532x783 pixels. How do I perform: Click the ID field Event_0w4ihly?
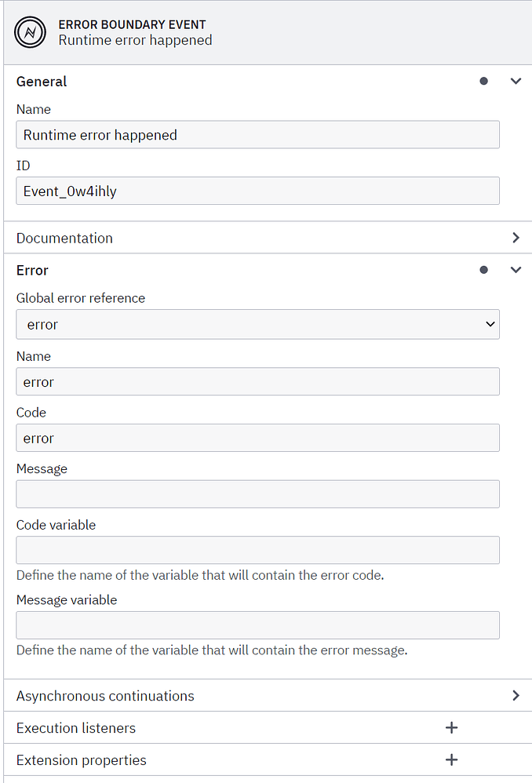(257, 191)
